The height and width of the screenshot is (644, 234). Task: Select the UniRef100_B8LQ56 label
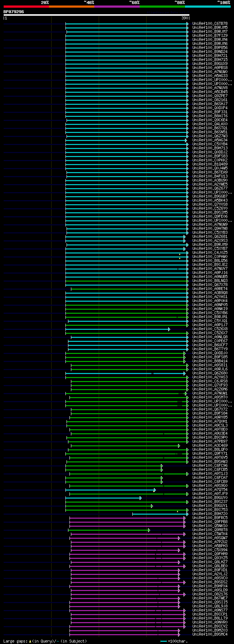[210, 260]
